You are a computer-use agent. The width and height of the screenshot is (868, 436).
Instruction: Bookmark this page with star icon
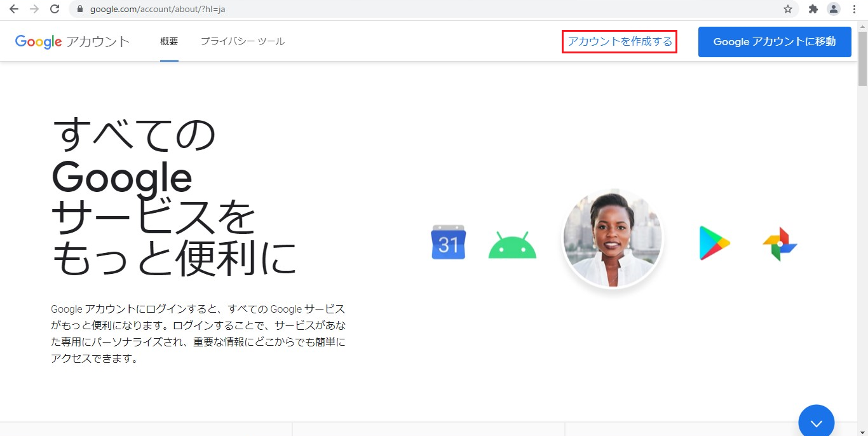click(788, 9)
